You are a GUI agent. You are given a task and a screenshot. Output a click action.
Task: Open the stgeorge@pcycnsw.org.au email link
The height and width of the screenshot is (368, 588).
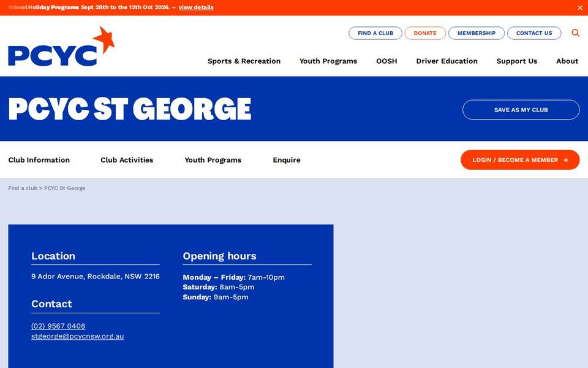click(x=77, y=336)
